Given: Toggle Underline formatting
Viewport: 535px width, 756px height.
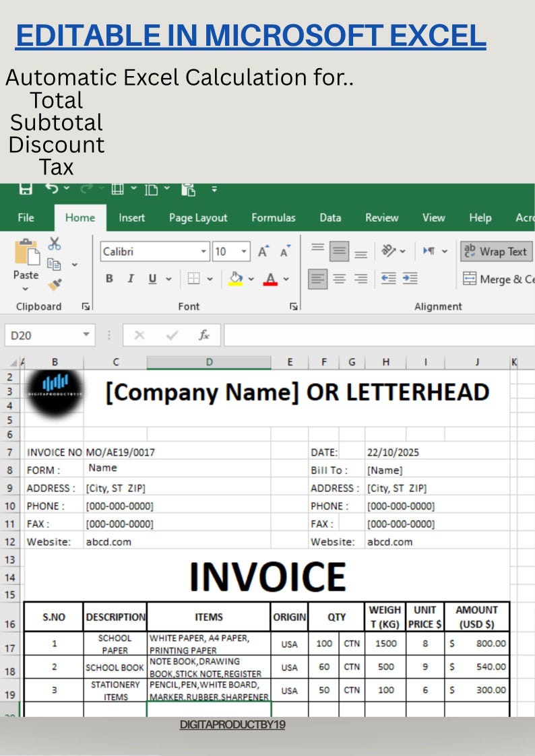Looking at the screenshot, I should (x=152, y=279).
